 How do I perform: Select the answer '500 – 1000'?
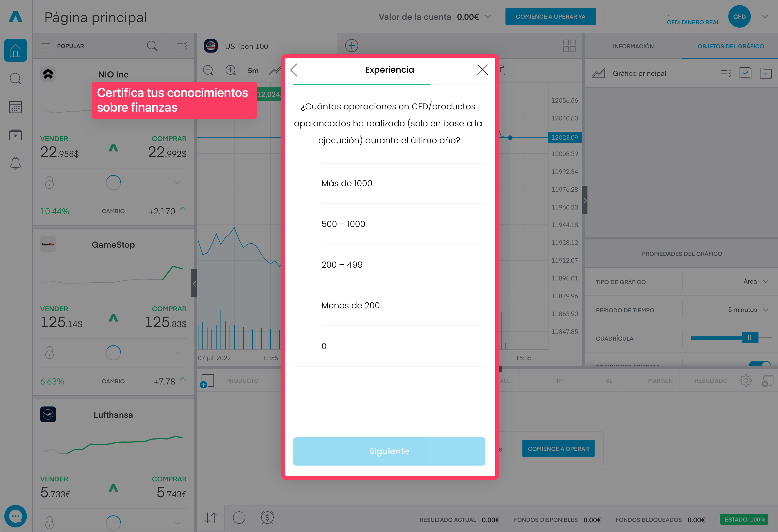(x=403, y=224)
